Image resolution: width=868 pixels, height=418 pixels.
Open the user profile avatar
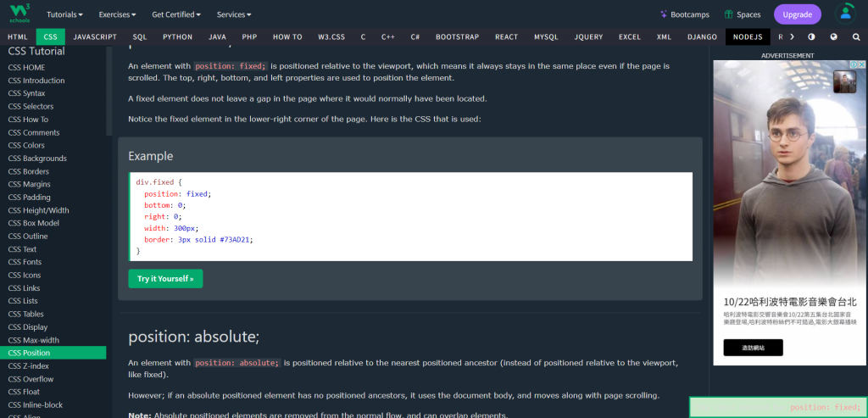(845, 14)
